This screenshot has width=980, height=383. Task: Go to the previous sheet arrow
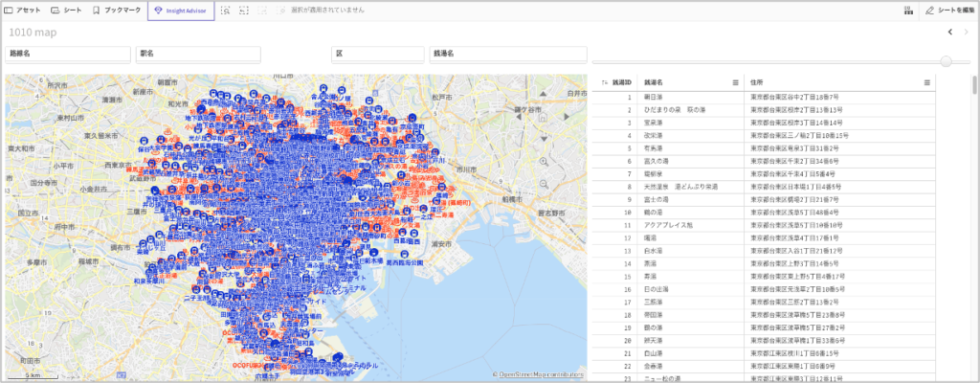pos(949,32)
